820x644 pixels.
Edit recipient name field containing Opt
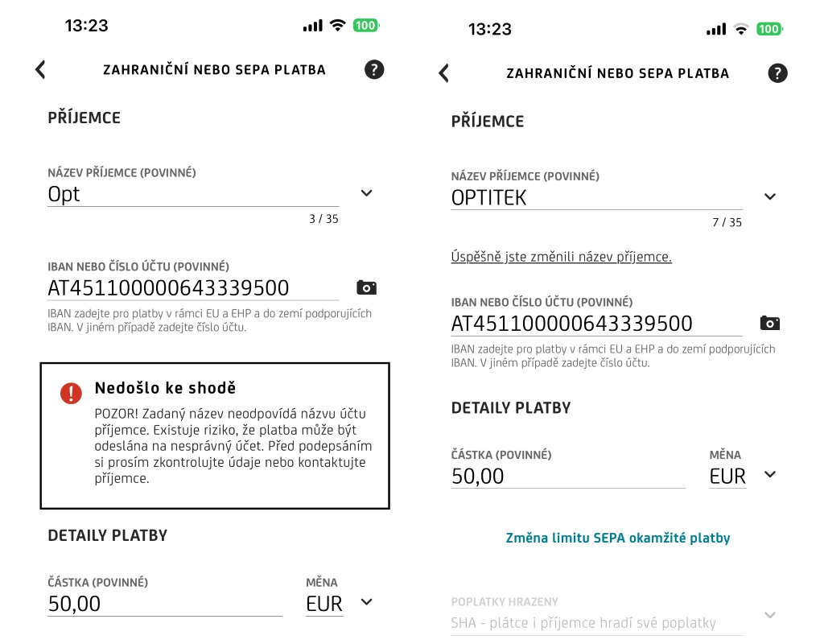click(193, 194)
